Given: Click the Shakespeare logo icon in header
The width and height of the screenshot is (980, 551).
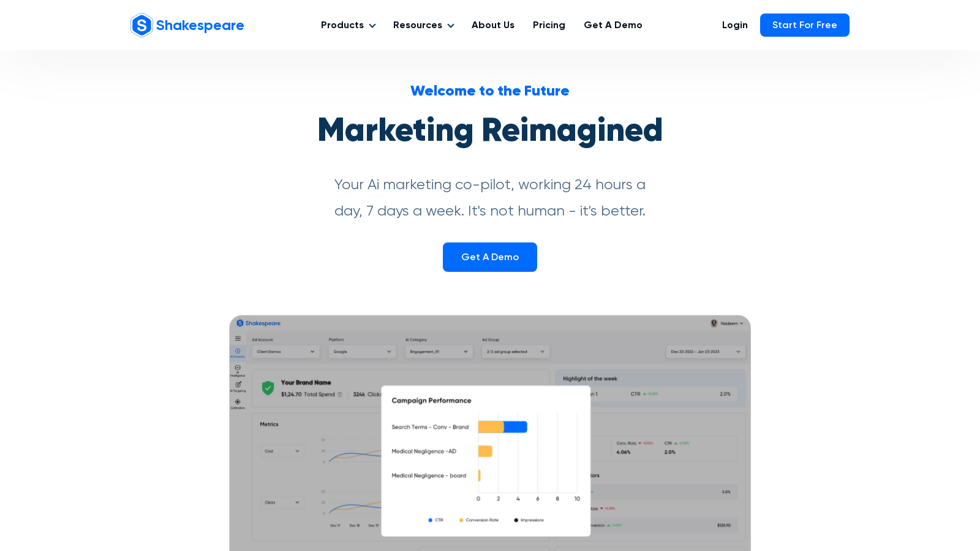Looking at the screenshot, I should (x=141, y=25).
